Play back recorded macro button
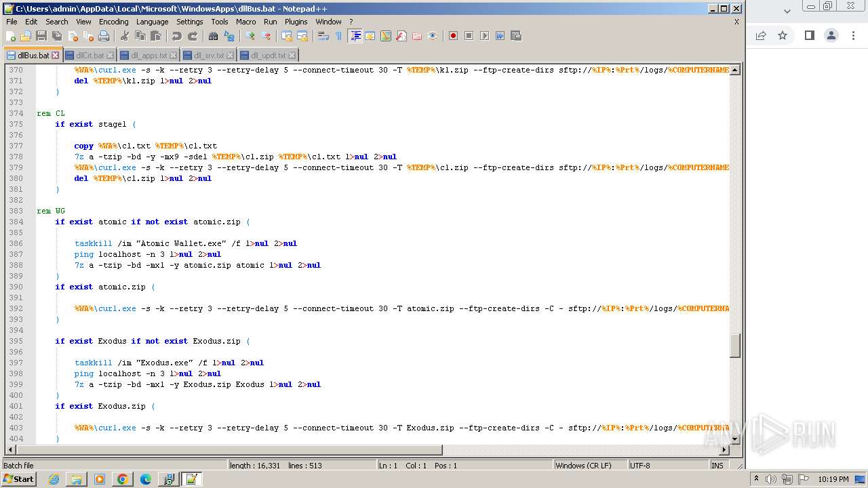Screen dimensions: 868x488 tap(484, 36)
